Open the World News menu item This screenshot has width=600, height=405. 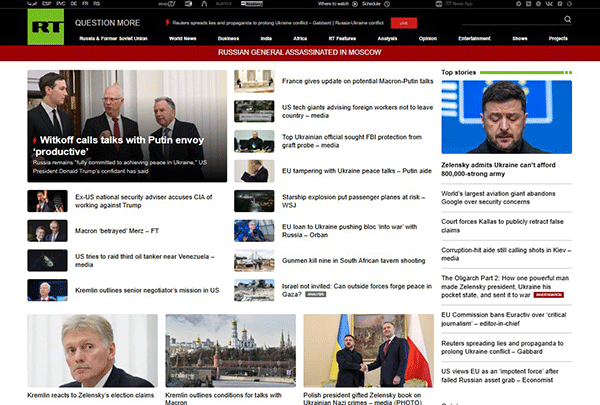(x=183, y=37)
